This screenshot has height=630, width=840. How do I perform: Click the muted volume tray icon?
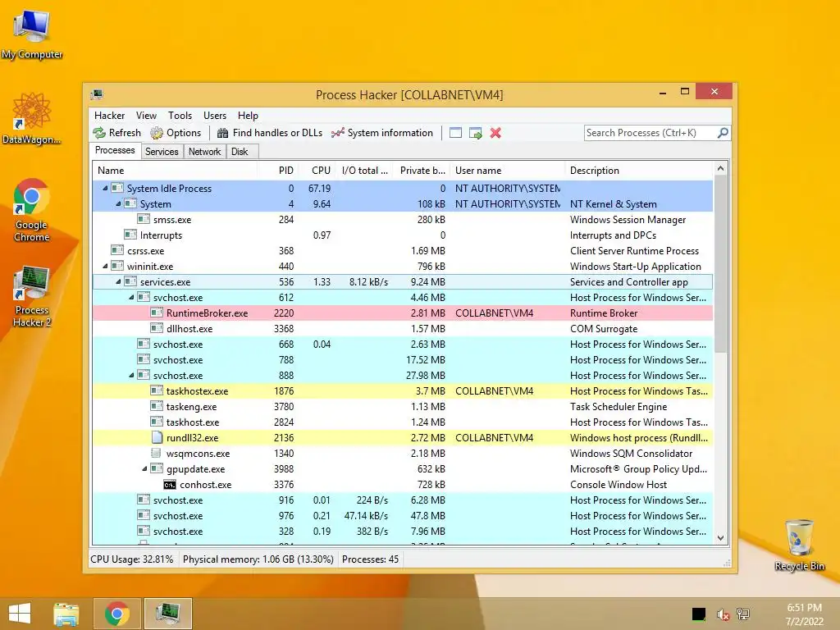pos(723,614)
